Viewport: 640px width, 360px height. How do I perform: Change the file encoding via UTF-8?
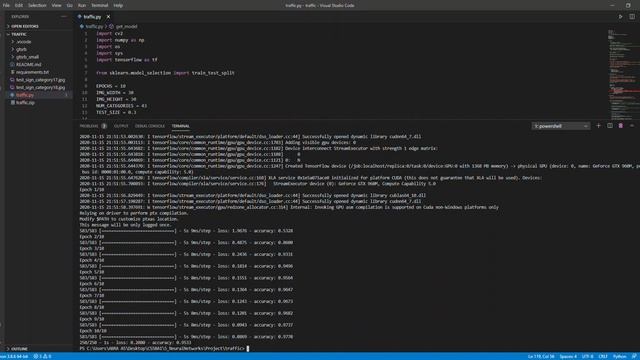coord(587,356)
